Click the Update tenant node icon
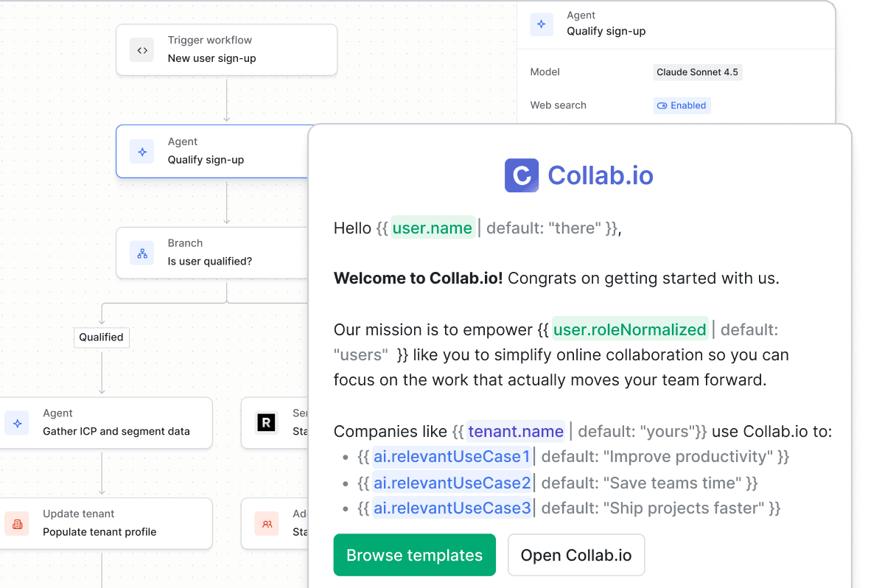 [17, 523]
